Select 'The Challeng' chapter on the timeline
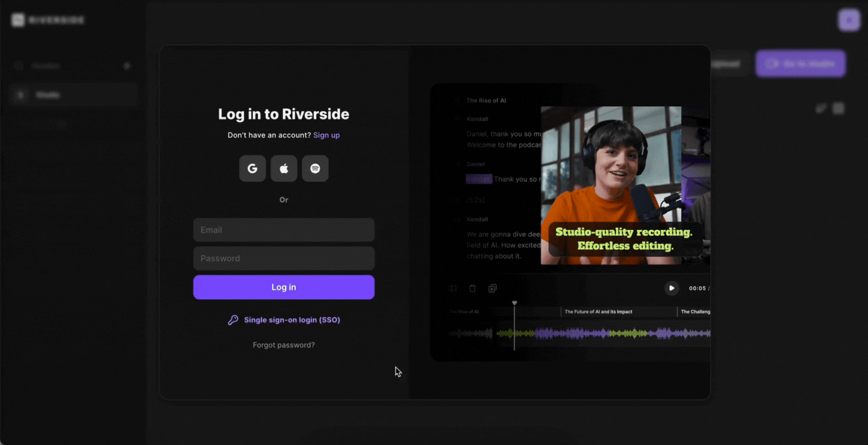 pyautogui.click(x=695, y=312)
